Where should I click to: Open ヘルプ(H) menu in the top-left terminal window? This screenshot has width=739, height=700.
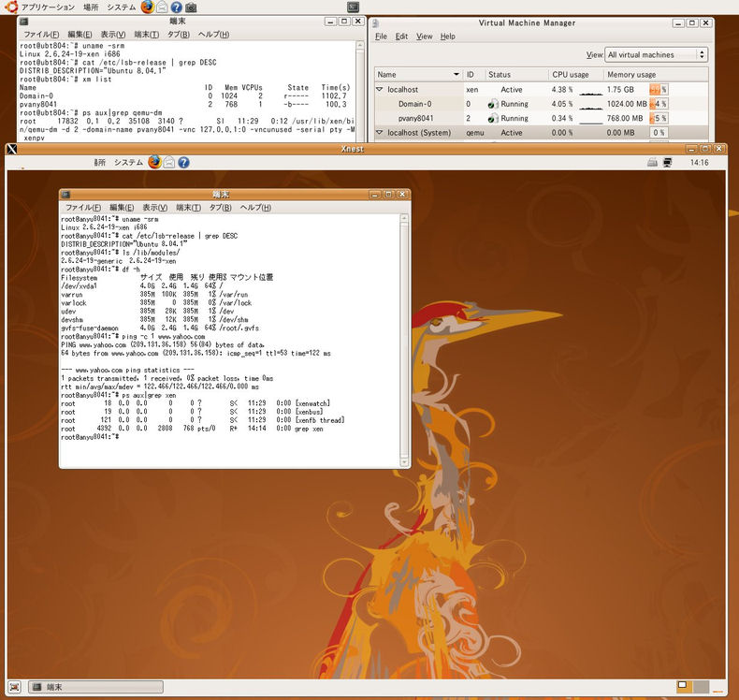click(x=213, y=35)
